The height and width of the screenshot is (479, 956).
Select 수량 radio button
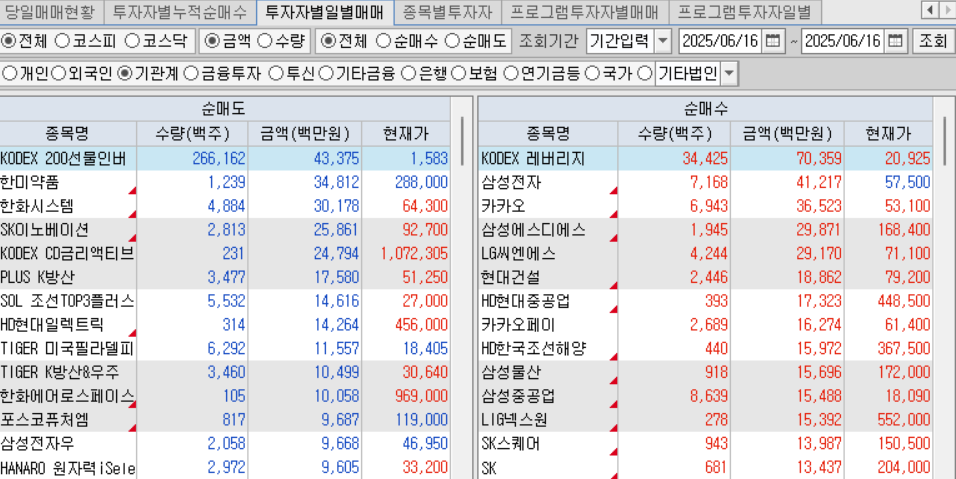pyautogui.click(x=265, y=41)
